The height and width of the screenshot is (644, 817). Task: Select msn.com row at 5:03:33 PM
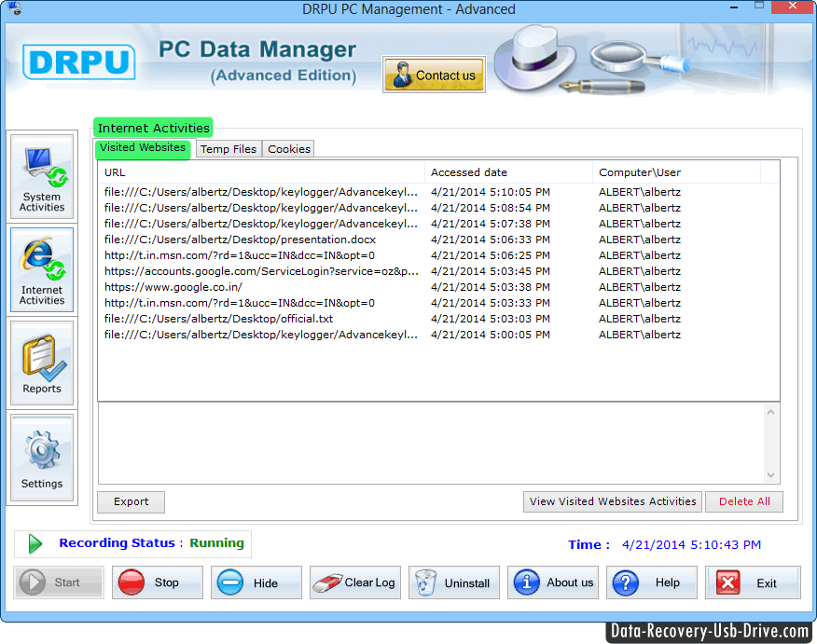(438, 303)
